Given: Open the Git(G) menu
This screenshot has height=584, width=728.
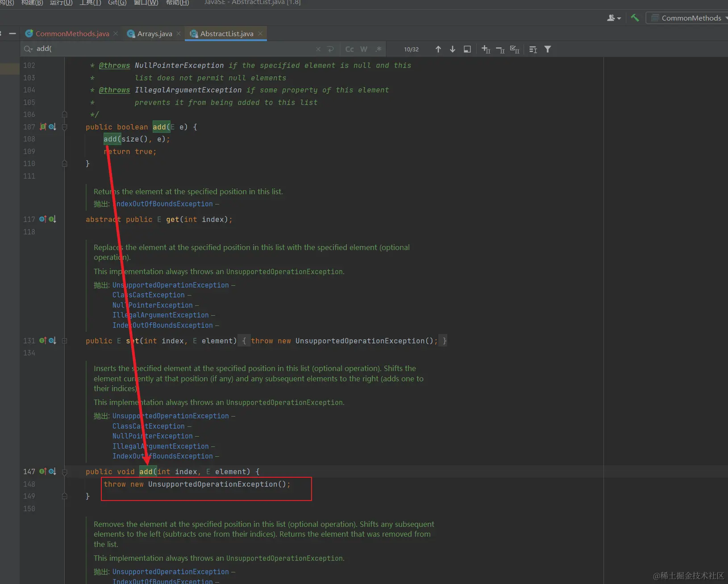Looking at the screenshot, I should 117,3.
